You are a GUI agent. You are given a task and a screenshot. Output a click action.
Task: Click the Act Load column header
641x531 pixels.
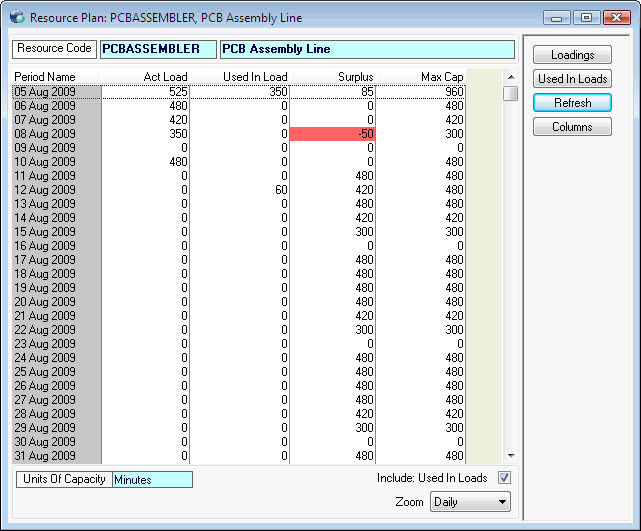[165, 77]
